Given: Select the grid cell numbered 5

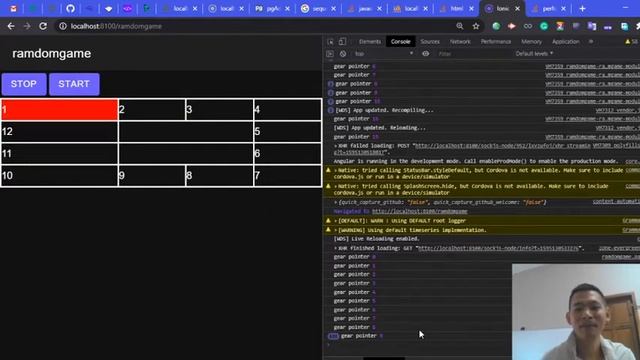Looking at the screenshot, I should coord(287,131).
